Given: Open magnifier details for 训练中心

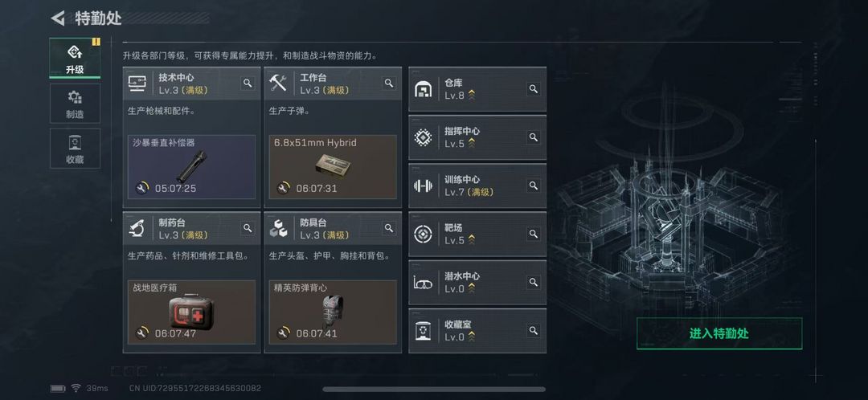Looking at the screenshot, I should point(533,186).
